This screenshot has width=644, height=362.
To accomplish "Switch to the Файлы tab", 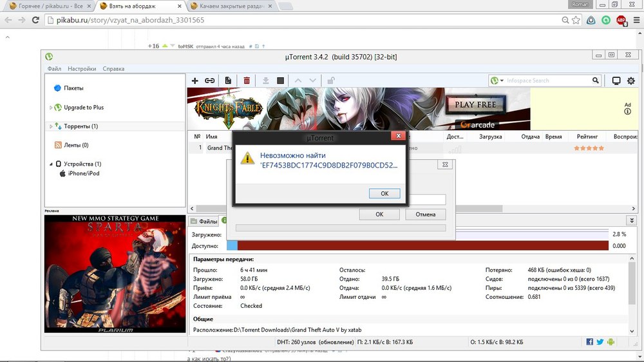I will 204,221.
